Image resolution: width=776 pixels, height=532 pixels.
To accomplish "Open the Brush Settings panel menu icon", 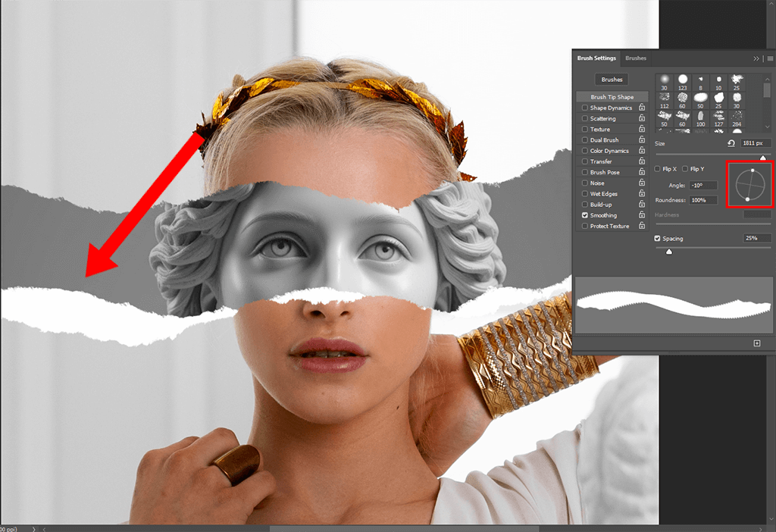I will (770, 58).
